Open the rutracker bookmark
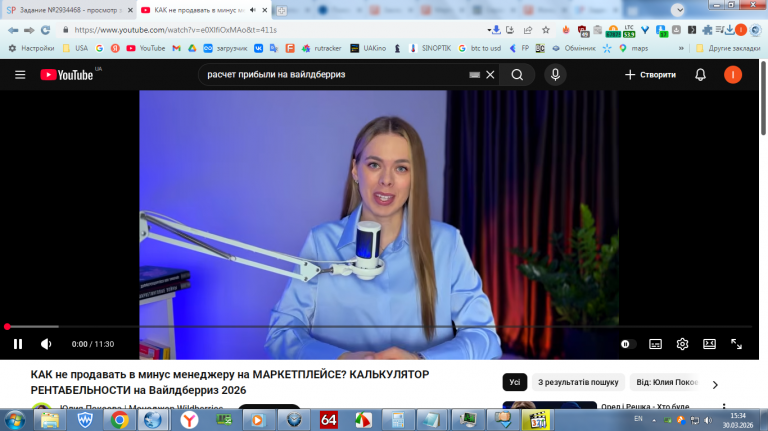This screenshot has height=431, width=768. [322, 48]
